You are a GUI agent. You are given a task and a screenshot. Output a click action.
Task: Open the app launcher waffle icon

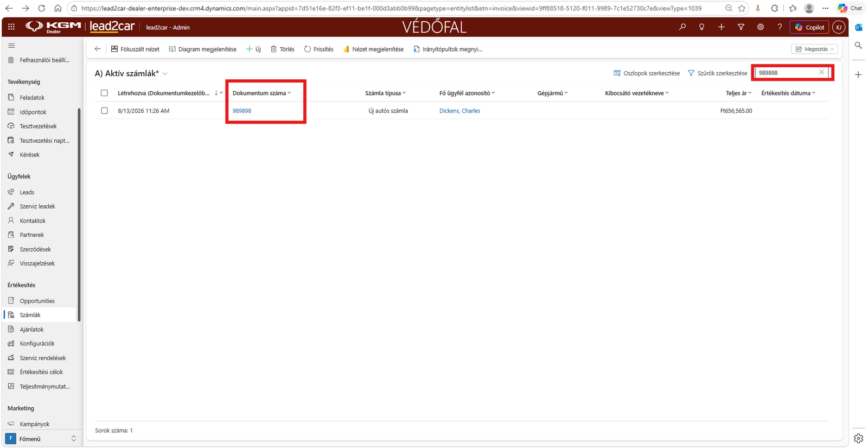tap(11, 27)
